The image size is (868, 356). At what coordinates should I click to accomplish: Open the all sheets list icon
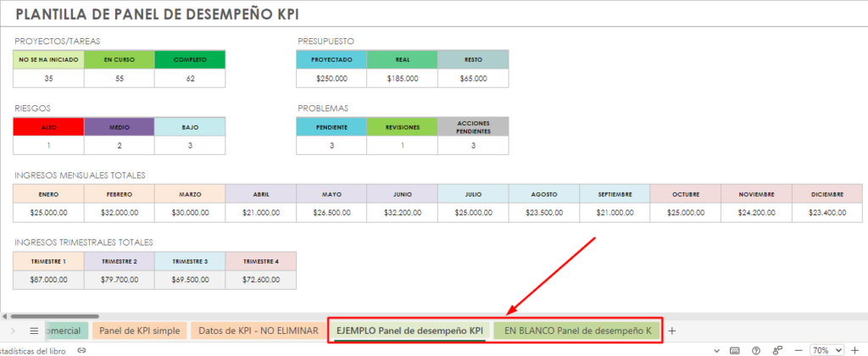click(34, 331)
